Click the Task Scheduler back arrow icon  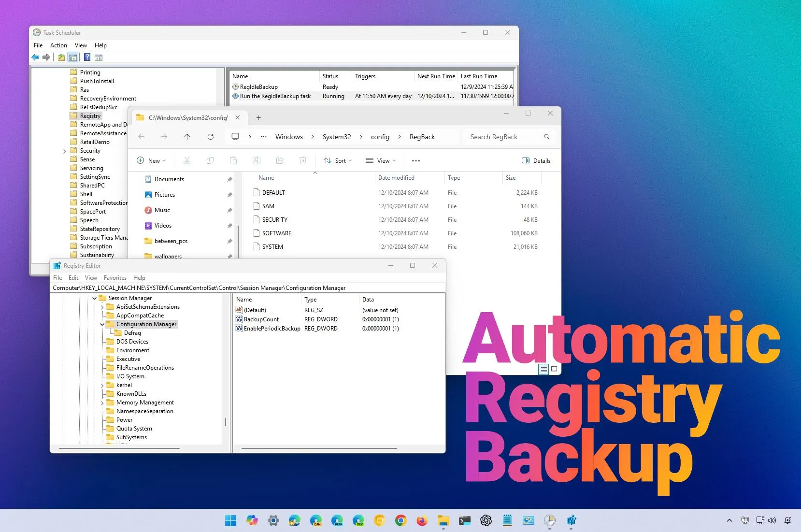(x=35, y=58)
